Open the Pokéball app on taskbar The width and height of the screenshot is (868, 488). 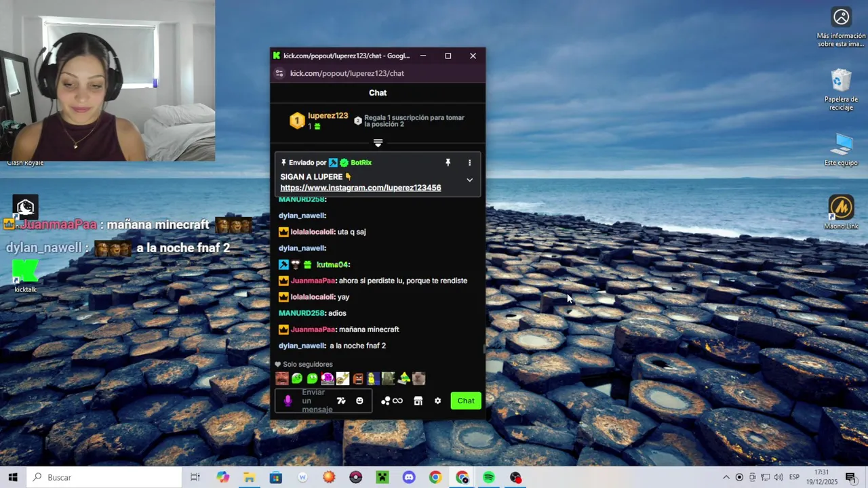[x=355, y=477]
